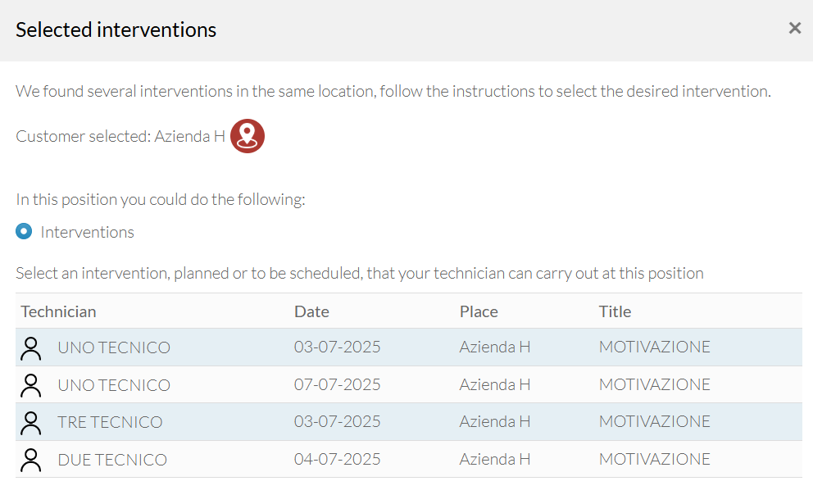813x504 pixels.
Task: Click the Customer selected Azienda H text
Action: pyautogui.click(x=120, y=136)
